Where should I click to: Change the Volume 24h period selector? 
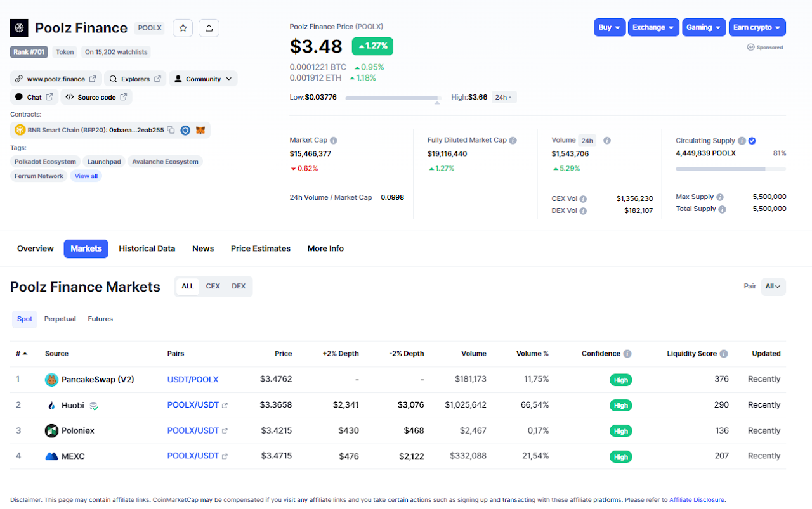pos(587,141)
